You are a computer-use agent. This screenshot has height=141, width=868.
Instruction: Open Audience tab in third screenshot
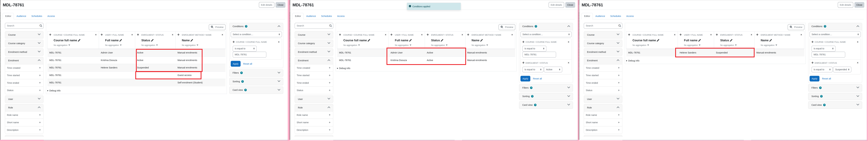600,16
